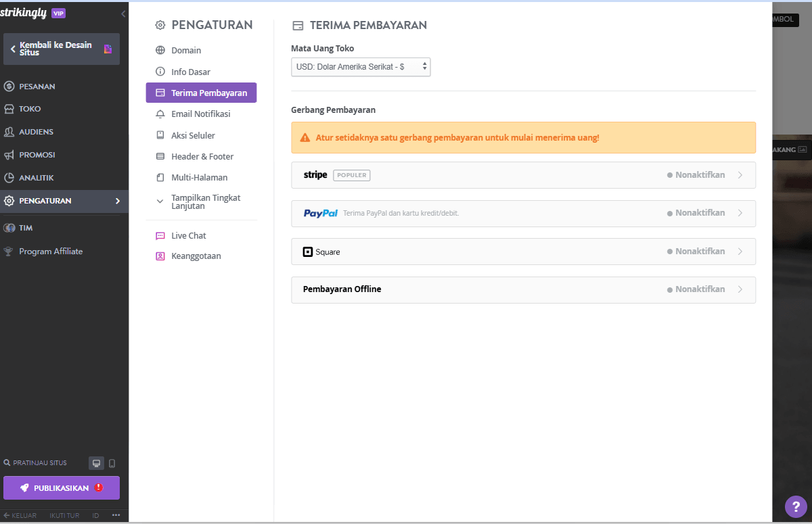Open the desktop preview mode icon

[96, 463]
